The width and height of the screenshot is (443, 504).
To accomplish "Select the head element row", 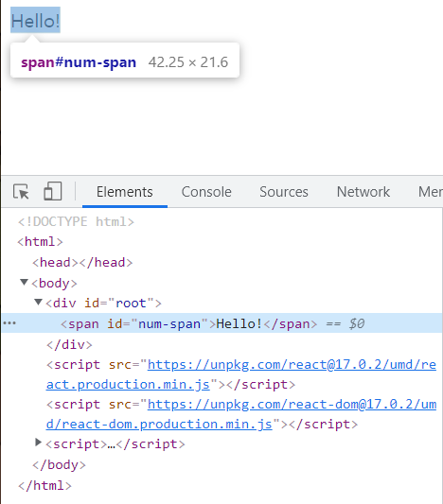I will coord(82,263).
